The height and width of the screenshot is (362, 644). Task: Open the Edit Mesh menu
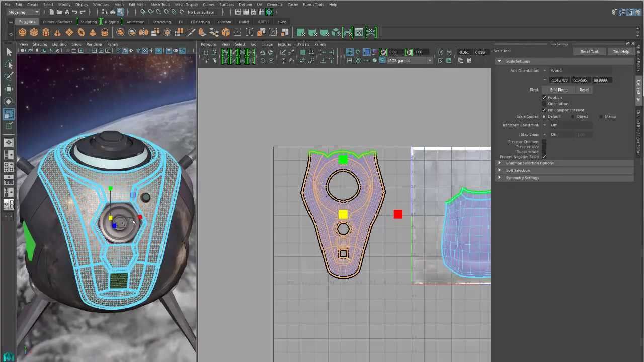pos(137,4)
